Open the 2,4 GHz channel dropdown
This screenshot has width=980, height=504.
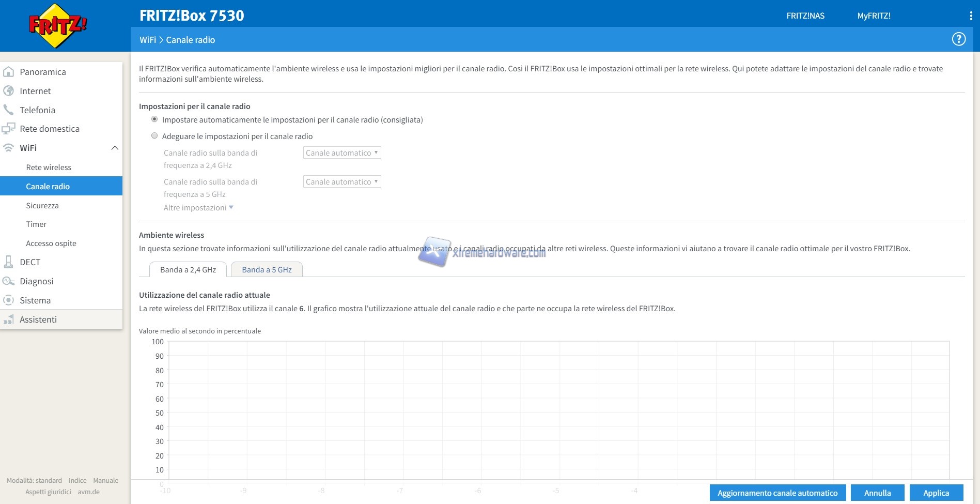[342, 153]
